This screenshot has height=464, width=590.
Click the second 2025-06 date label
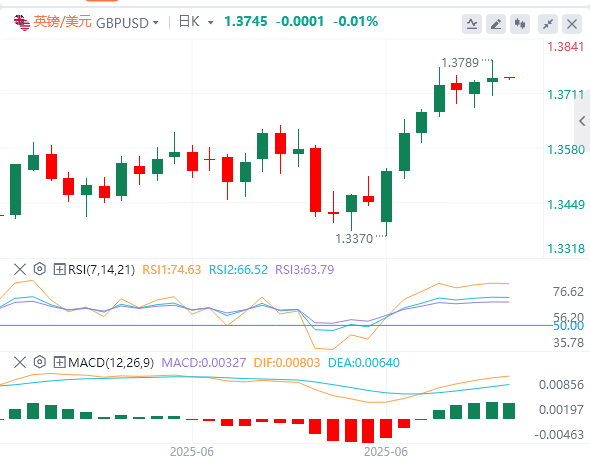(x=386, y=452)
